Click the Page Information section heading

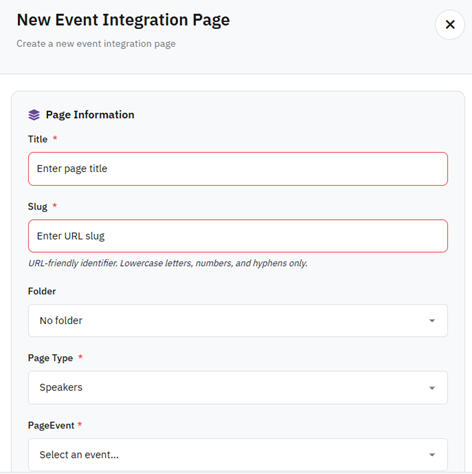click(x=90, y=115)
